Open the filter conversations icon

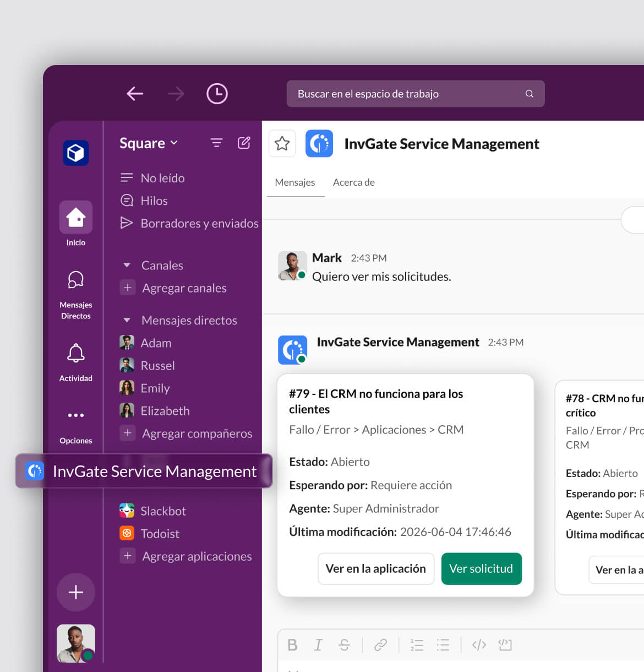click(216, 143)
